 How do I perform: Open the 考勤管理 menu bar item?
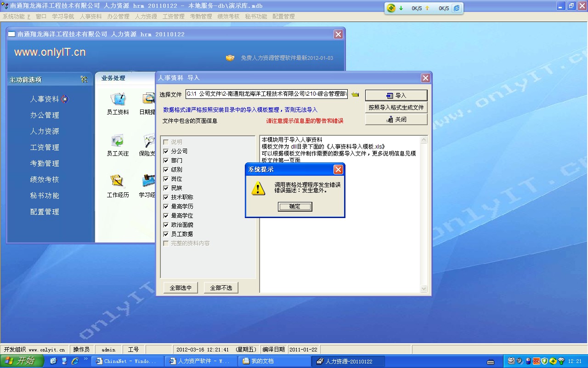(x=201, y=16)
